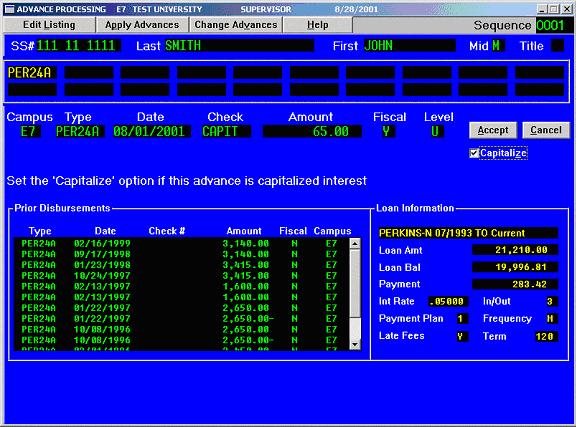Click the Int Rate value .05000
Image resolution: width=576 pixels, height=427 pixels.
448,301
